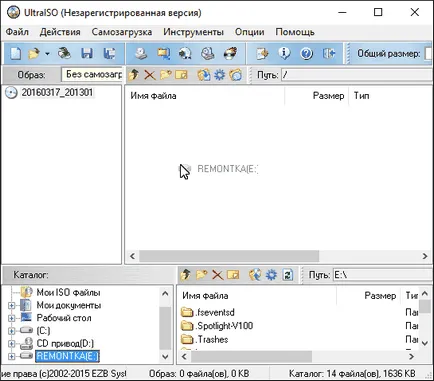Click the Burn CD/DVD image icon
This screenshot has height=381, width=434.
click(230, 53)
